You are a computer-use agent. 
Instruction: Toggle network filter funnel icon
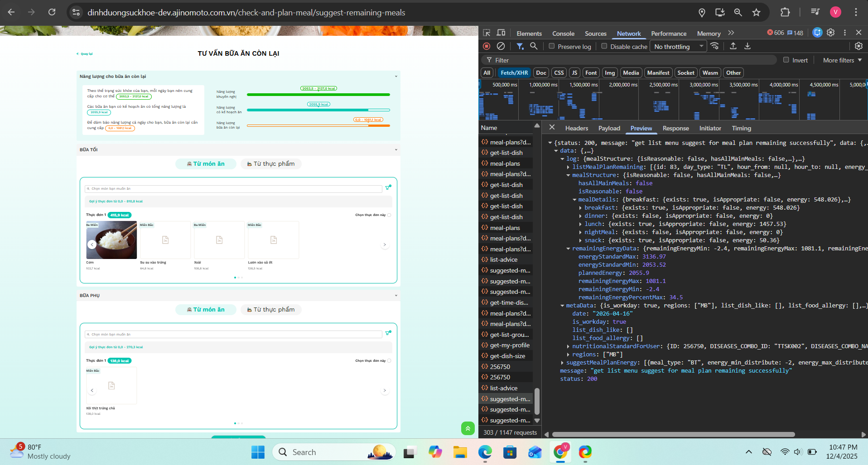pos(520,46)
